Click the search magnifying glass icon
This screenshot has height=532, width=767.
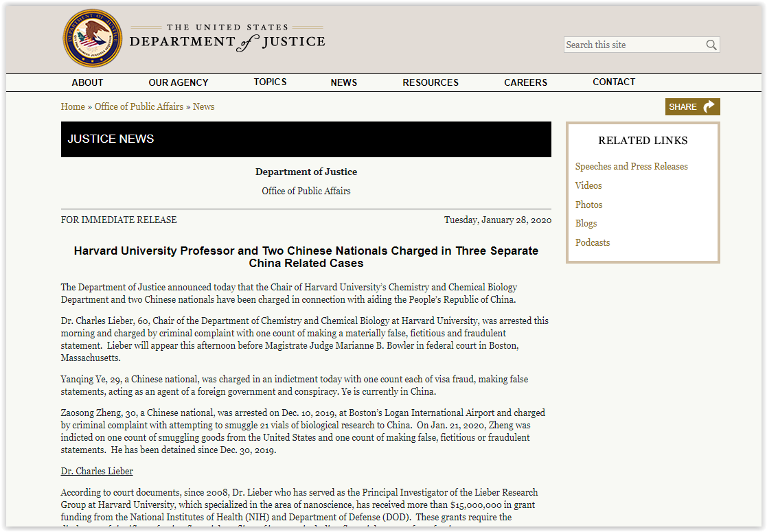point(711,45)
